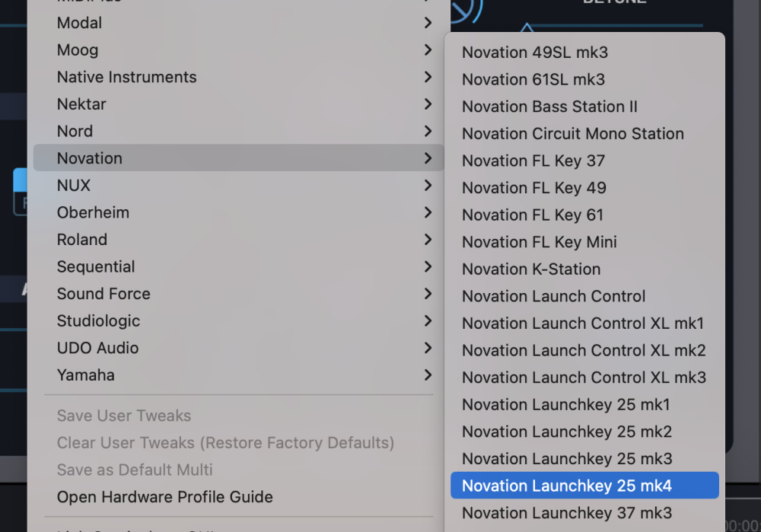This screenshot has height=532, width=761.
Task: Open the Sequential manufacturer submenu
Action: (96, 267)
